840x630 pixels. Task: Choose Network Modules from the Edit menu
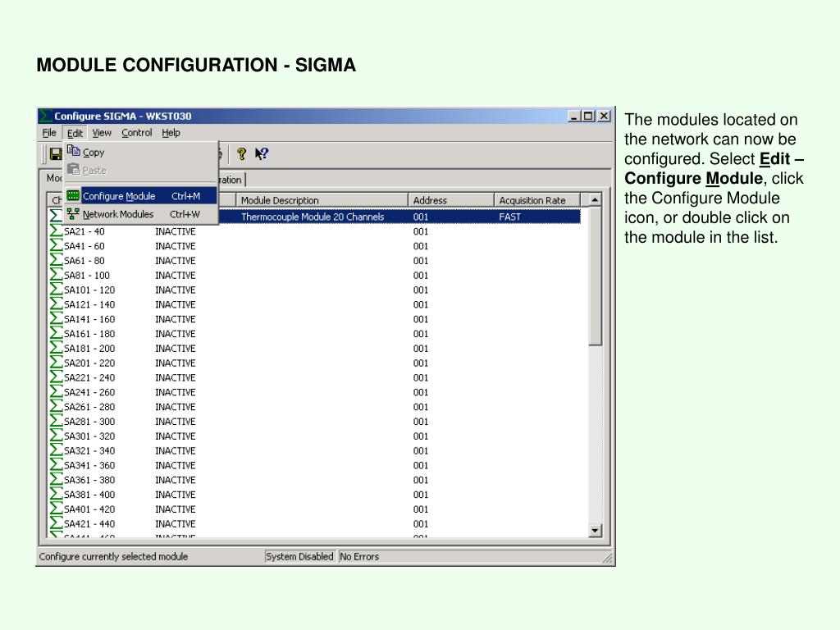141,214
